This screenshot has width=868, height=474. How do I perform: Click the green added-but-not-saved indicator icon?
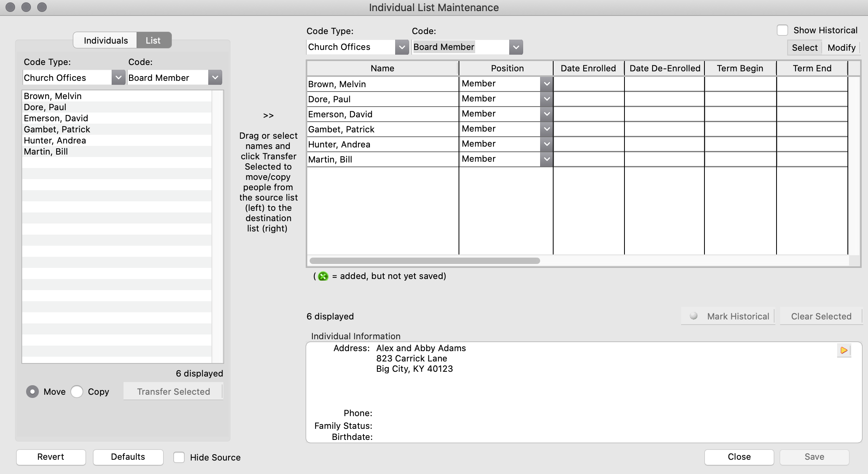click(323, 276)
